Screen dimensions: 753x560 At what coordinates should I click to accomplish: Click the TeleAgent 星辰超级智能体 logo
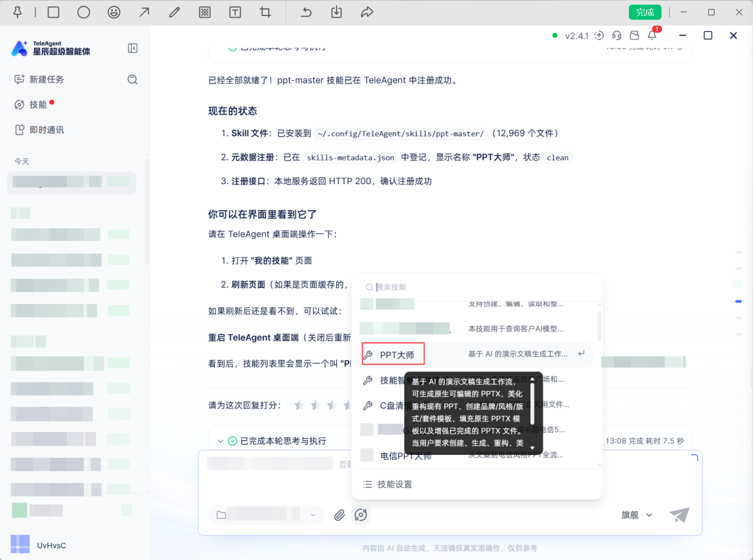point(50,48)
